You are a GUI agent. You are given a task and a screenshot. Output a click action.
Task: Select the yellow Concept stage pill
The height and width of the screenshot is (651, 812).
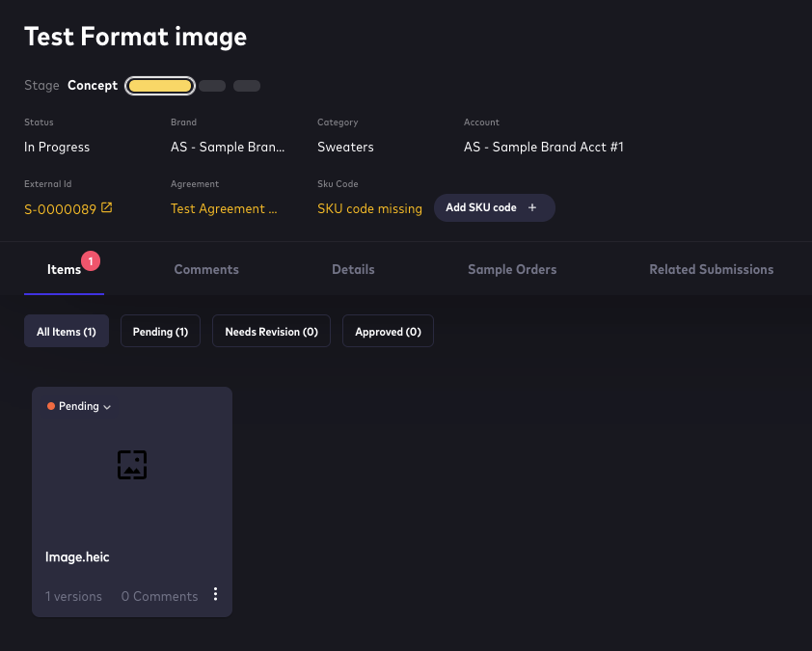160,86
